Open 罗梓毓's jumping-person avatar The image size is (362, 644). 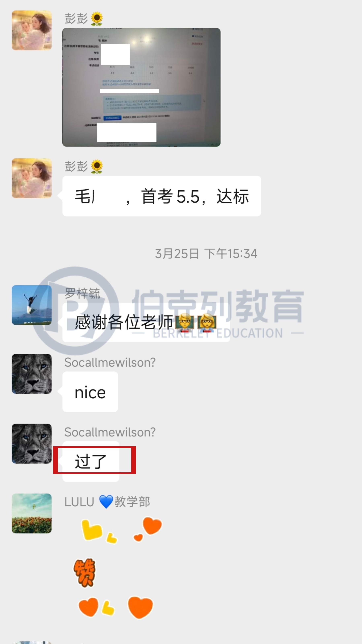32,305
